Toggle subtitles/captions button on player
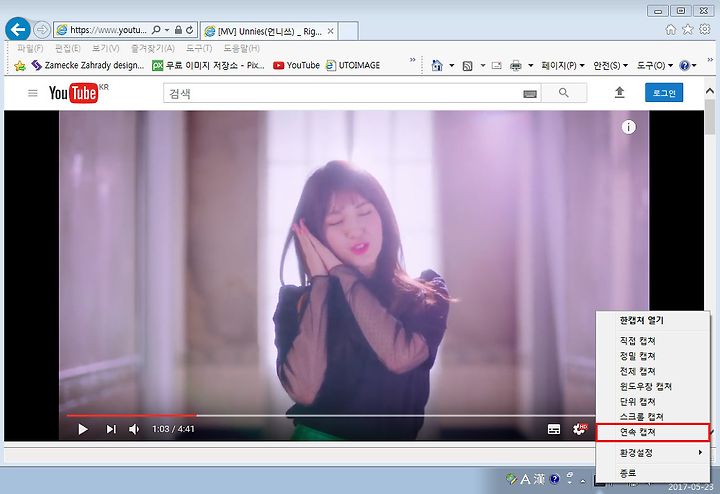Screen dimensions: 720x494 [554, 429]
